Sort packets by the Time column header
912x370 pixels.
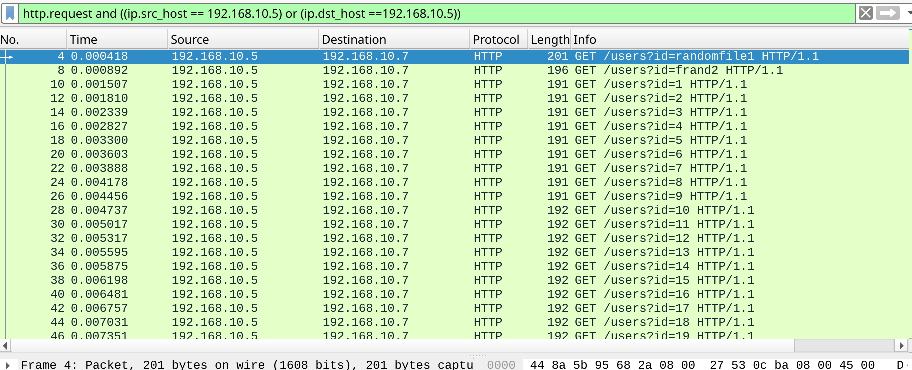point(117,40)
